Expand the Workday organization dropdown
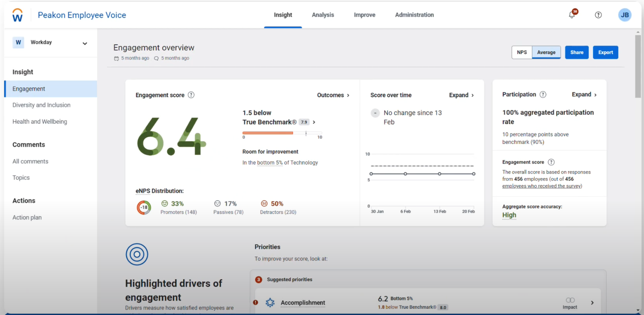The image size is (644, 315). [x=85, y=43]
